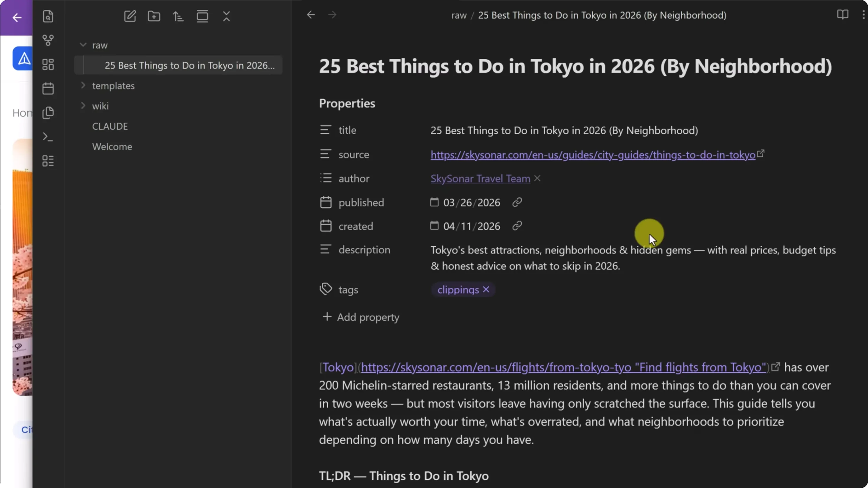Open created date calendar picker
The height and width of the screenshot is (488, 868).
point(434,226)
